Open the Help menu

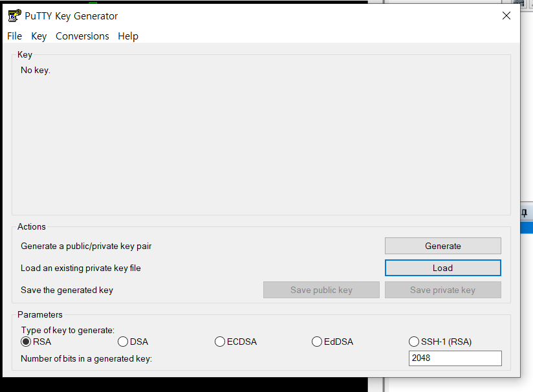(x=128, y=36)
